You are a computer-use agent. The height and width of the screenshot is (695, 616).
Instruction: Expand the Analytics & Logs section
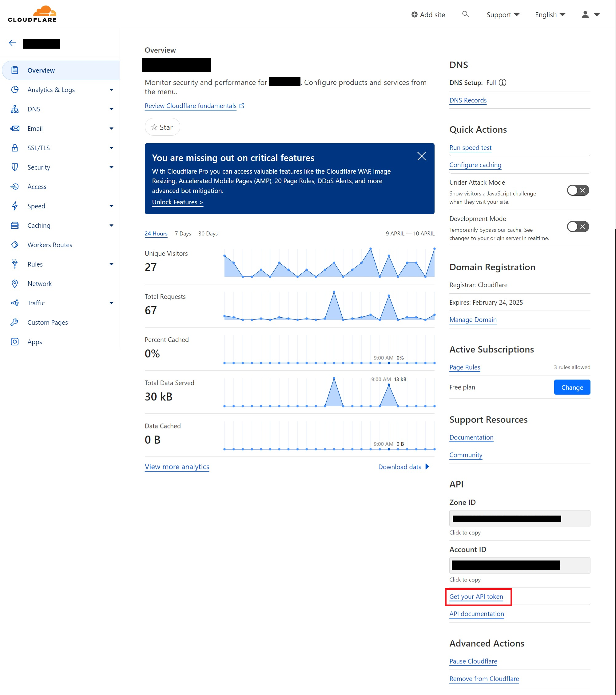(x=111, y=90)
